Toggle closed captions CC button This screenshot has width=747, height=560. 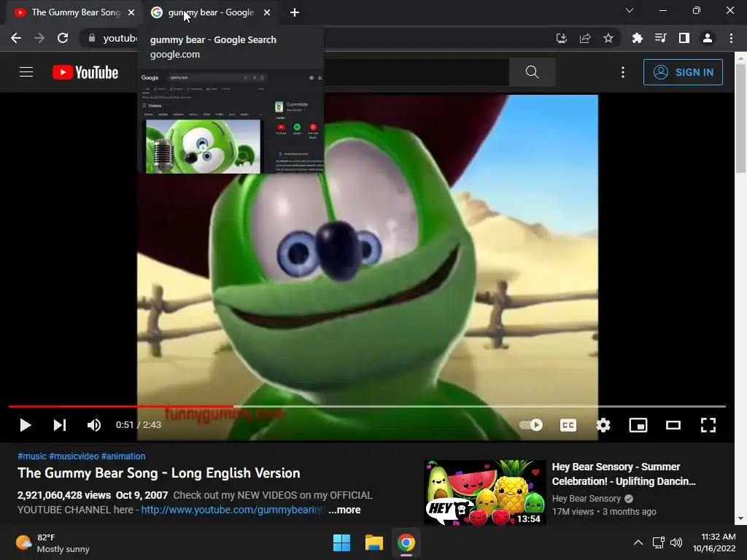coord(568,425)
